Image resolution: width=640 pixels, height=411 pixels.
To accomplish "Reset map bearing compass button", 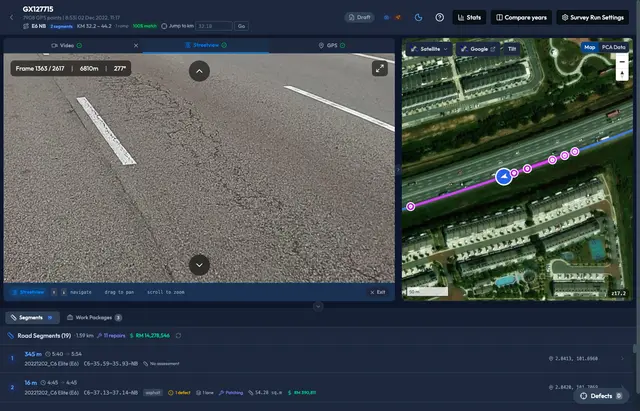I will (x=622, y=74).
